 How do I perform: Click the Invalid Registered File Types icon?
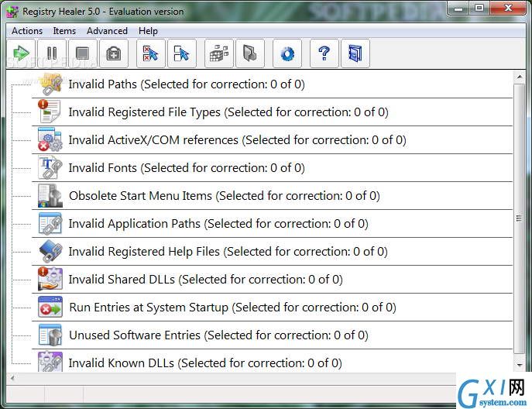pyautogui.click(x=50, y=112)
